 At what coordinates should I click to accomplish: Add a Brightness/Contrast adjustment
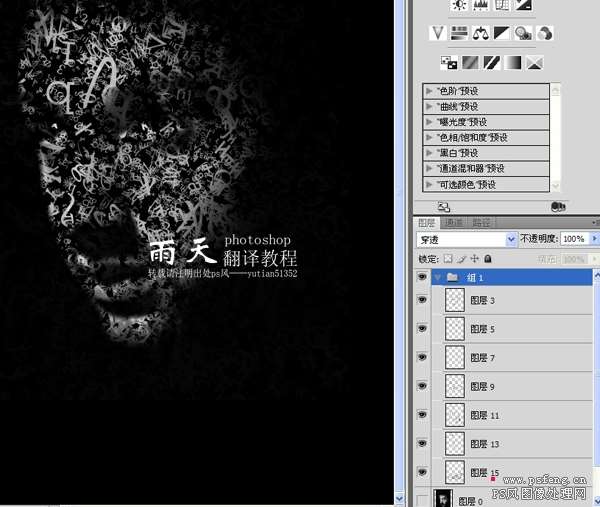459,5
